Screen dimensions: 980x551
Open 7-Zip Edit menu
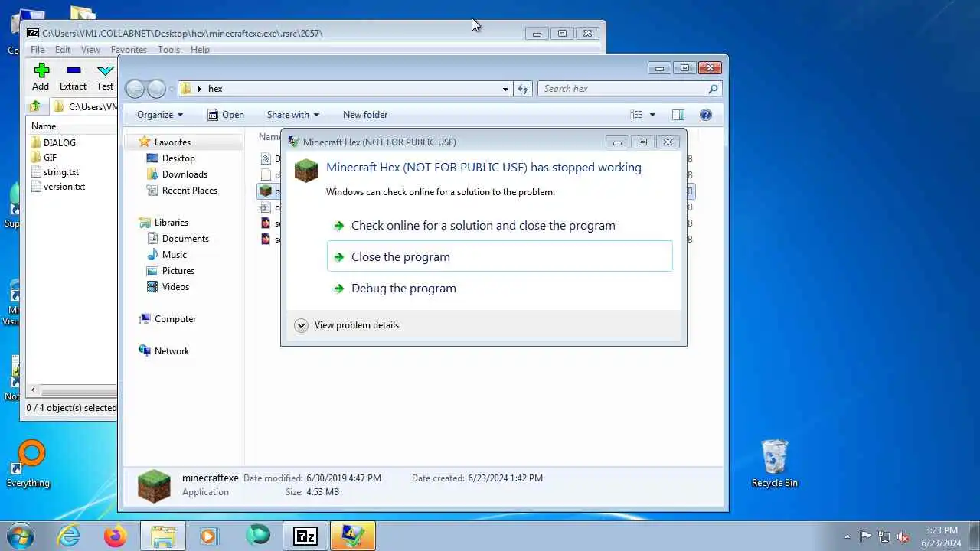coord(63,50)
